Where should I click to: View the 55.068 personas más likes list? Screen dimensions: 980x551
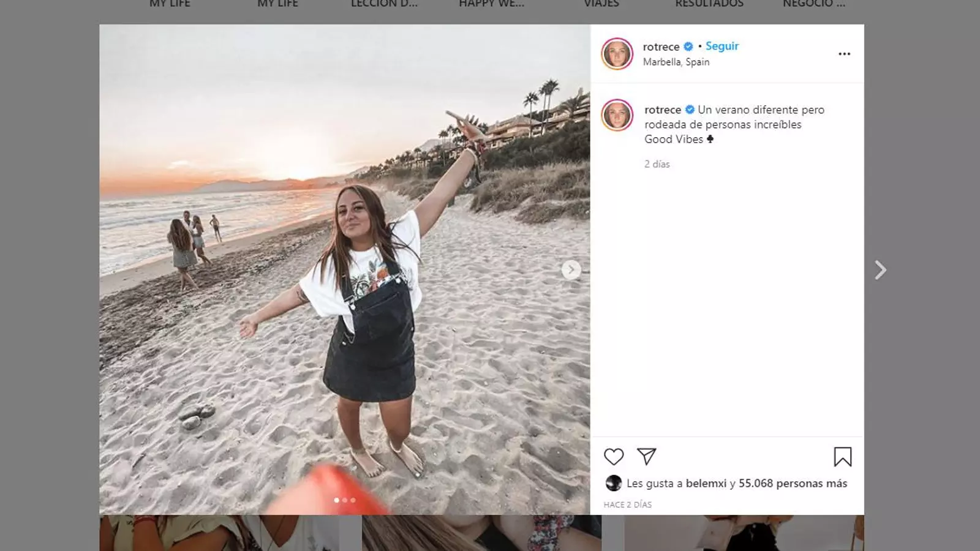[793, 484]
